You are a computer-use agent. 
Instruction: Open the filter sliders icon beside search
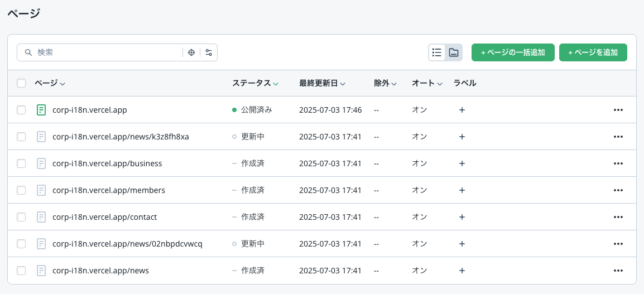209,52
